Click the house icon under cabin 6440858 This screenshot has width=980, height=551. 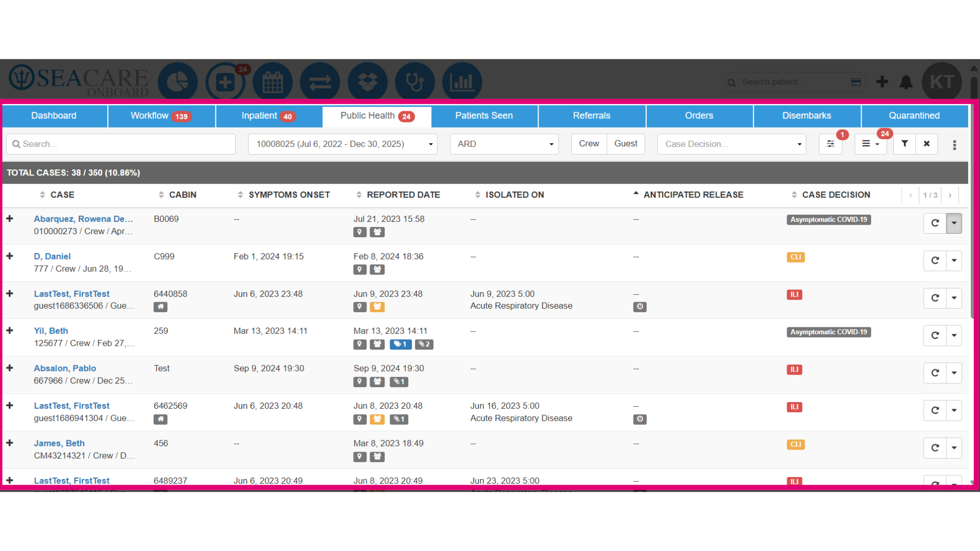(160, 307)
